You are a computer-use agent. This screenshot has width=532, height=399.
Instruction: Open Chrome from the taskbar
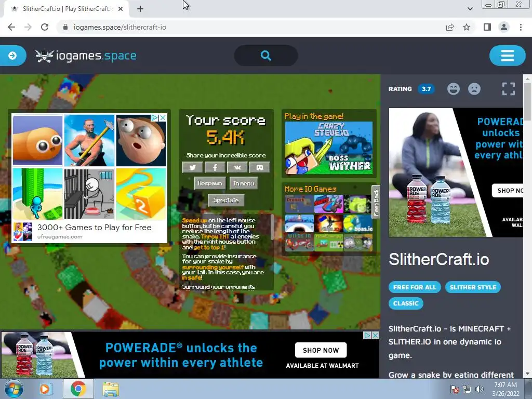pyautogui.click(x=78, y=389)
